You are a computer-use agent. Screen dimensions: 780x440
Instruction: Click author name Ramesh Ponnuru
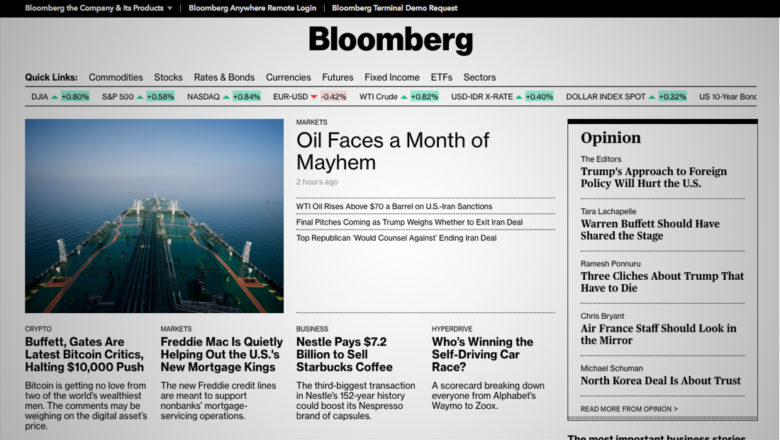point(610,264)
